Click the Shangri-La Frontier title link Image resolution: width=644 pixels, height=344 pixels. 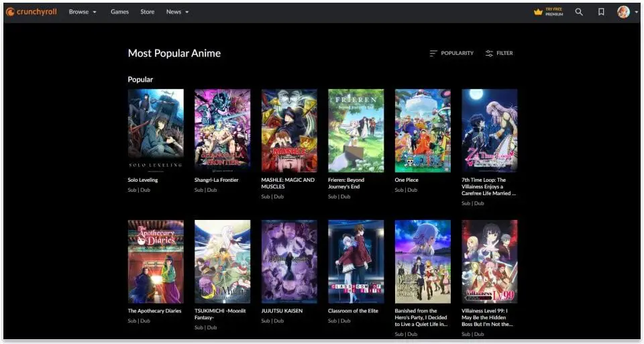tap(217, 180)
